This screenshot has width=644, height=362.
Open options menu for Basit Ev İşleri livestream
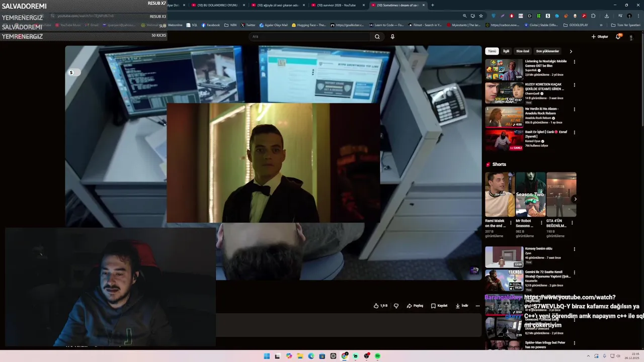coord(574,133)
